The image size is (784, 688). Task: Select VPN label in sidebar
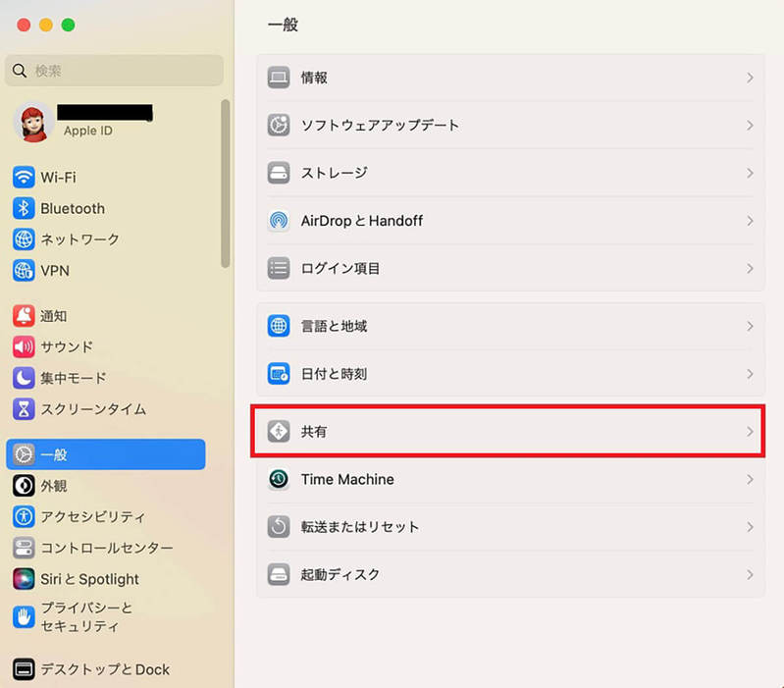click(x=55, y=271)
